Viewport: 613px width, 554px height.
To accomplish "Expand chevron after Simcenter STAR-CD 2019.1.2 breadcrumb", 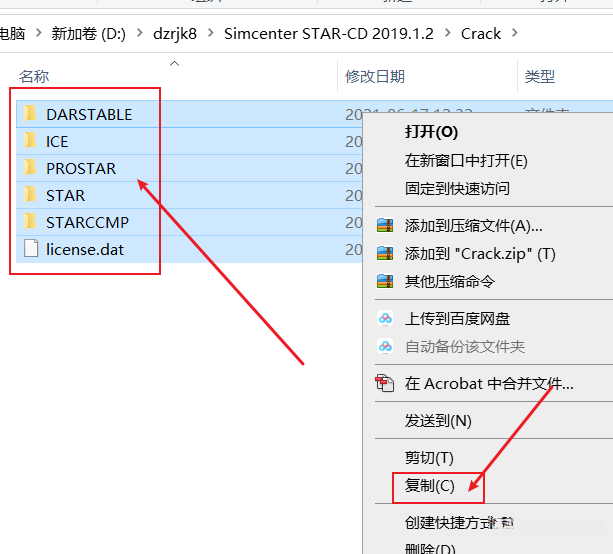I will (x=448, y=33).
